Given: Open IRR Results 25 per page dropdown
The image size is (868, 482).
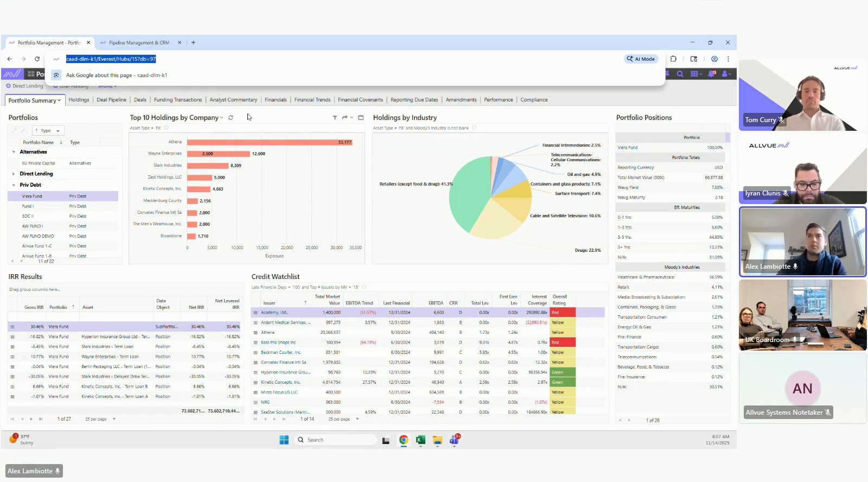Looking at the screenshot, I should pos(114,419).
